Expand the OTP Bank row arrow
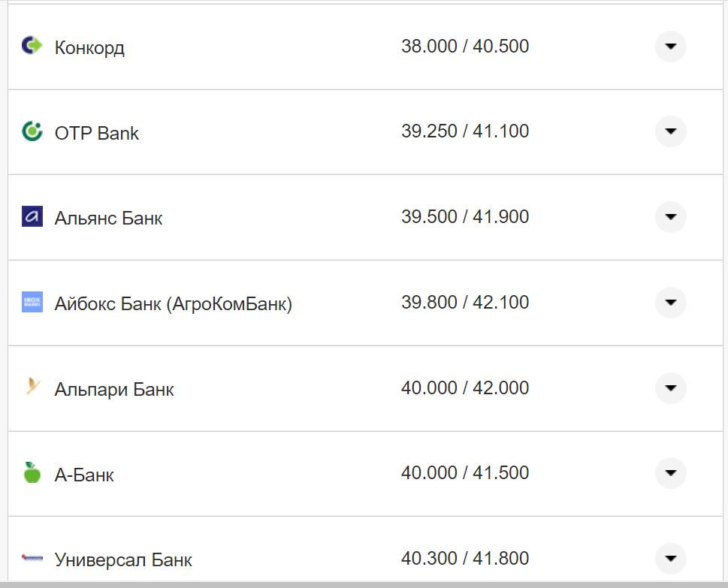This screenshot has width=728, height=588. pos(670,131)
